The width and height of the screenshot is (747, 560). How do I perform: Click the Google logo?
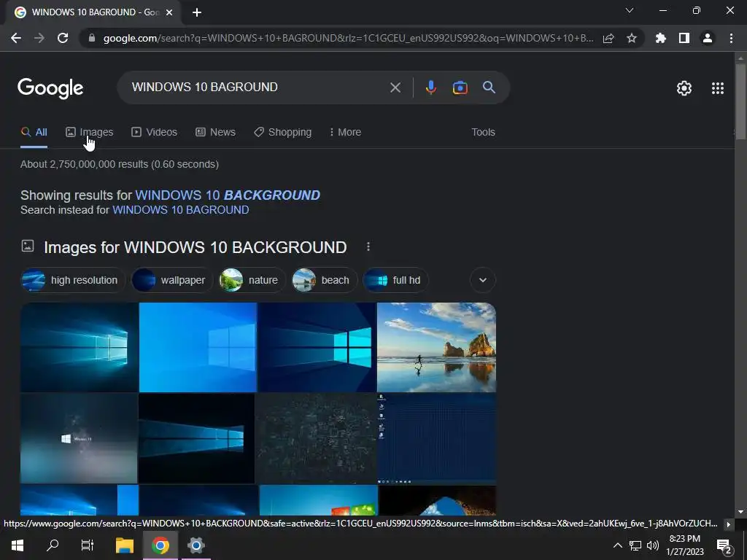(50, 88)
